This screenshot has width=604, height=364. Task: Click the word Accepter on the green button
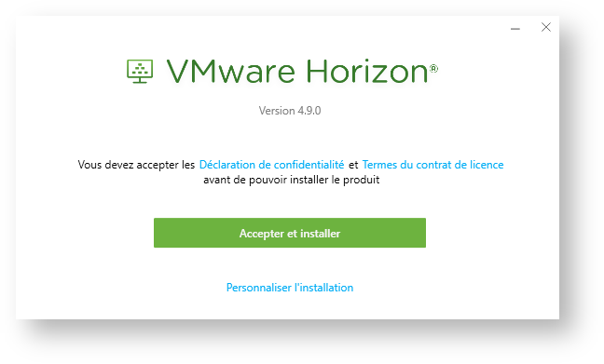[262, 234]
